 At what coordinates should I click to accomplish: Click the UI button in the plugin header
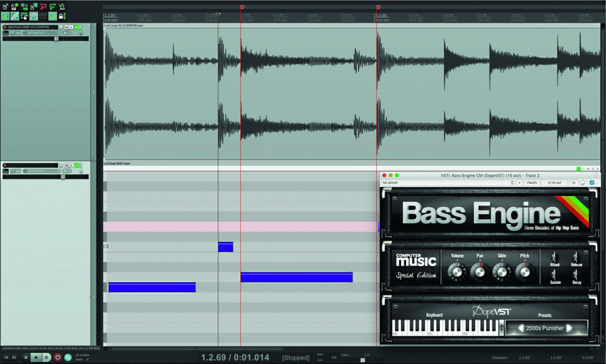tap(573, 183)
